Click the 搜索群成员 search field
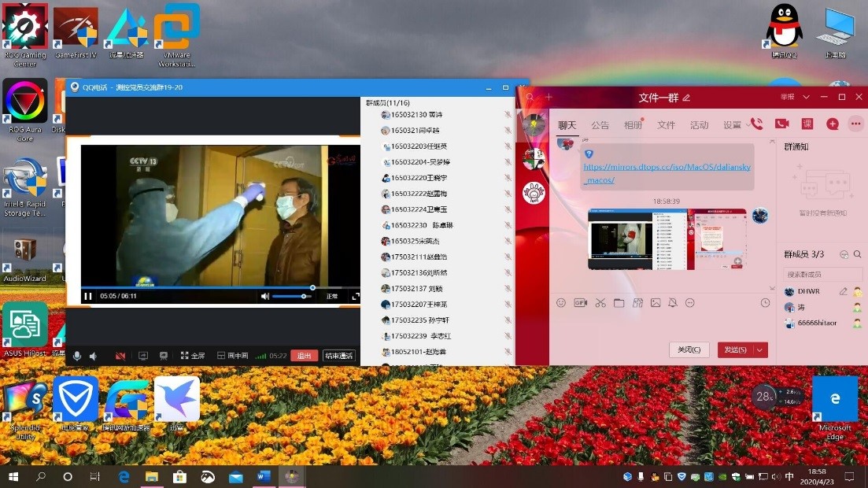This screenshot has width=868, height=488. point(822,274)
